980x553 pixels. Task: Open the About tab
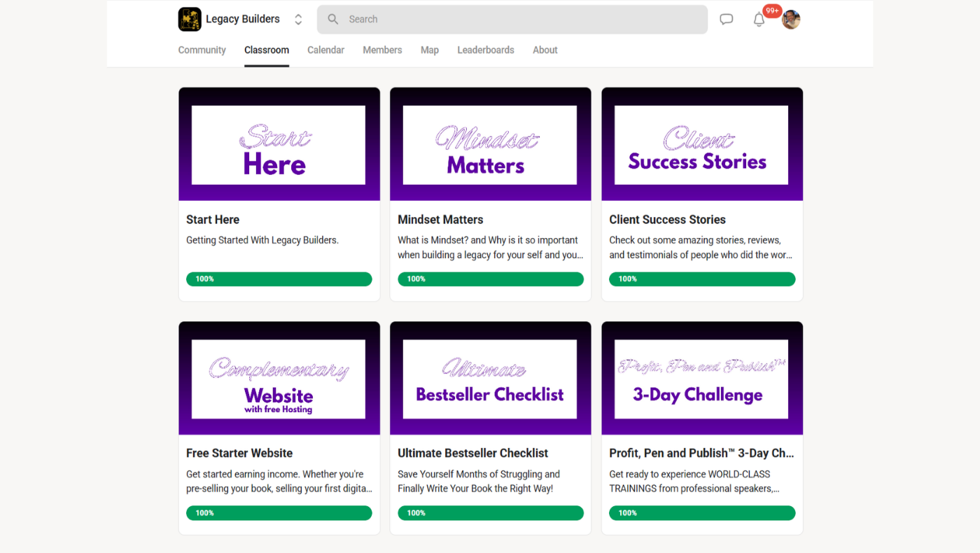[545, 50]
